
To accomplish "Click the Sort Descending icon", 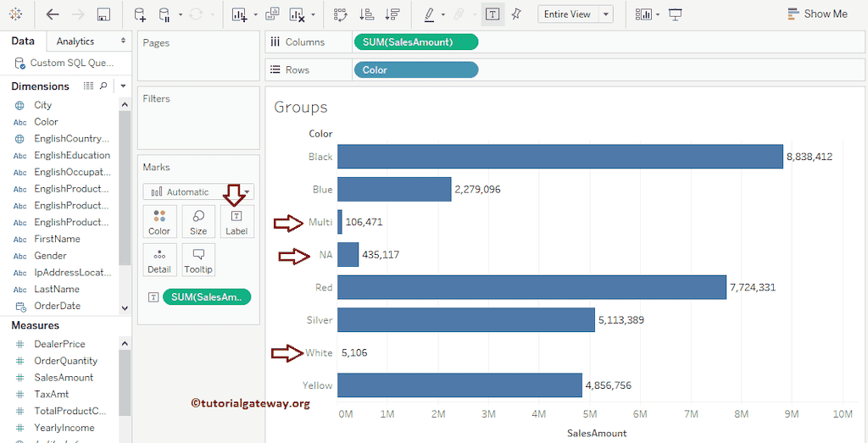I will (392, 14).
